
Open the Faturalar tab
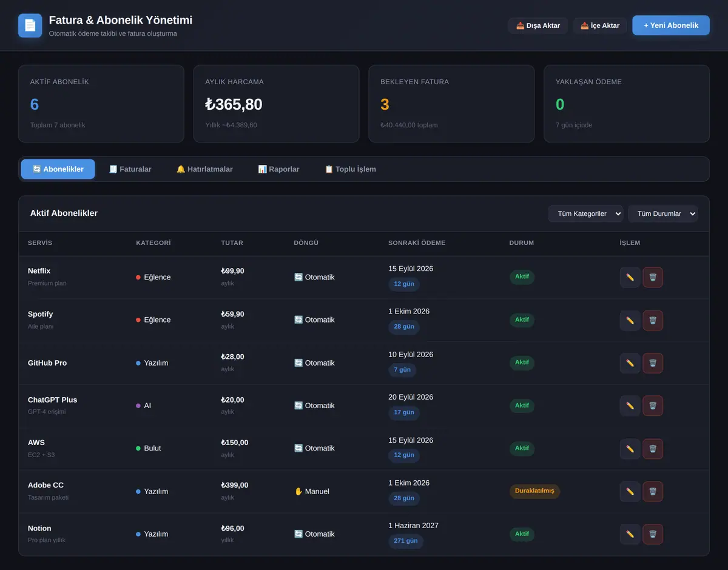click(x=130, y=169)
